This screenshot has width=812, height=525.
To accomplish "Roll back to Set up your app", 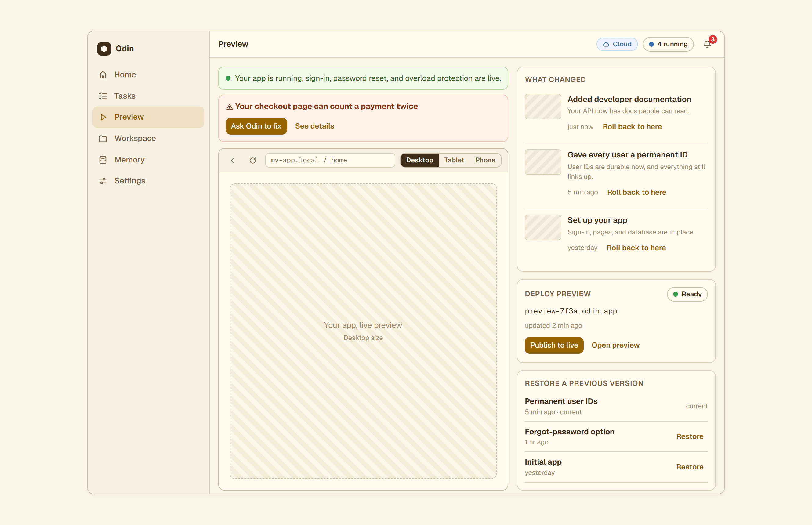I will (636, 248).
